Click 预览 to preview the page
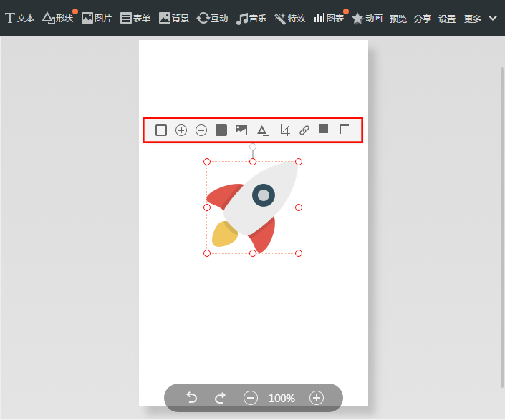The height and width of the screenshot is (420, 505). [398, 19]
